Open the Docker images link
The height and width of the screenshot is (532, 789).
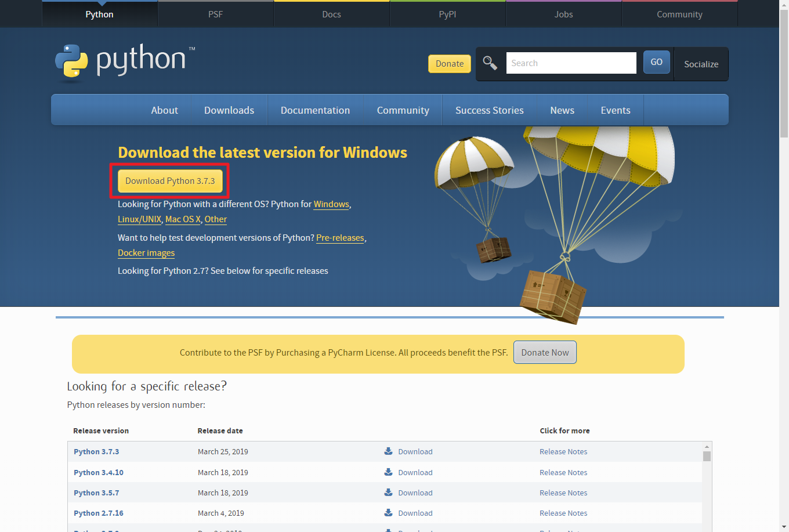click(146, 253)
